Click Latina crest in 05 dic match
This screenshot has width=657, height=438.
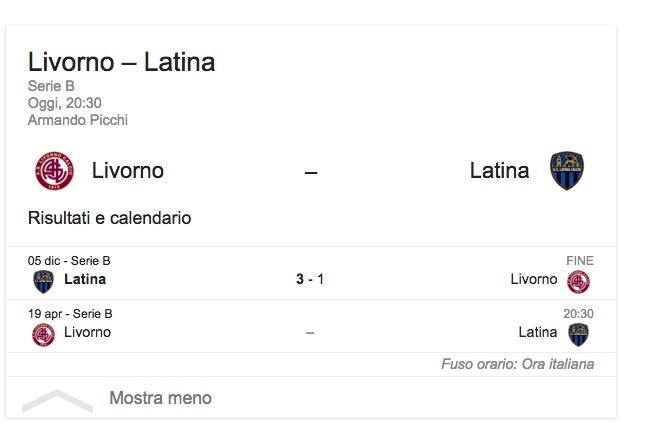[43, 281]
